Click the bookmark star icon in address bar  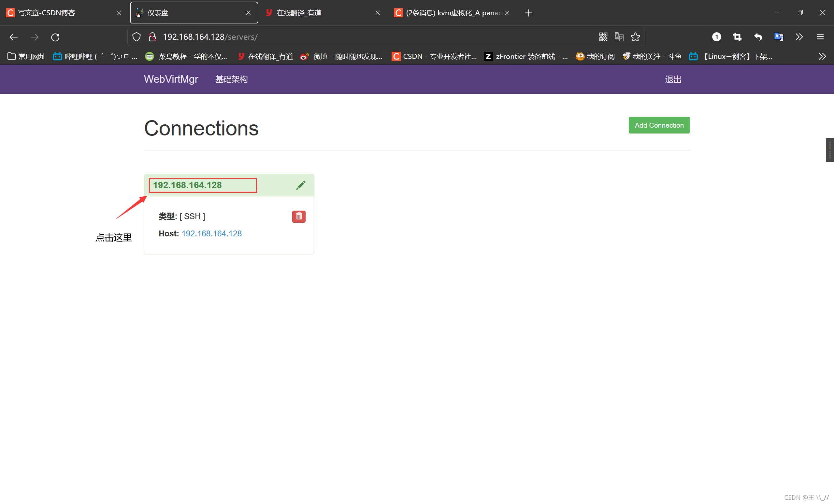coord(635,37)
